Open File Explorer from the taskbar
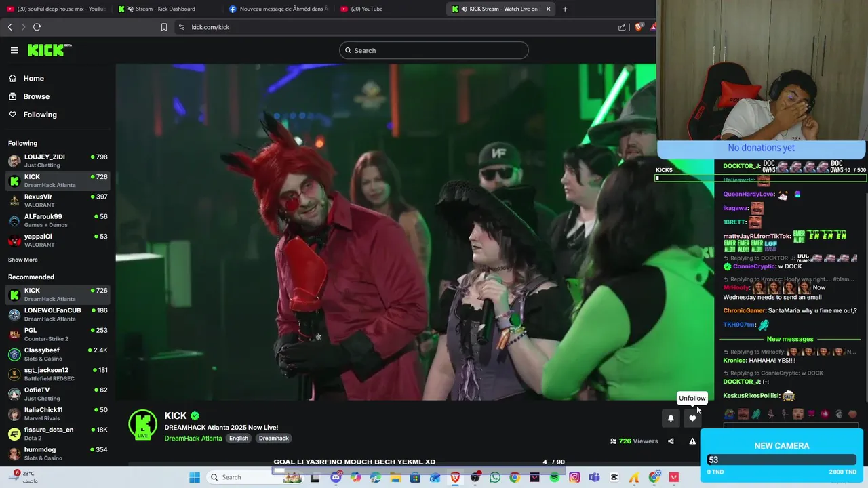Image resolution: width=868 pixels, height=488 pixels. pyautogui.click(x=395, y=477)
